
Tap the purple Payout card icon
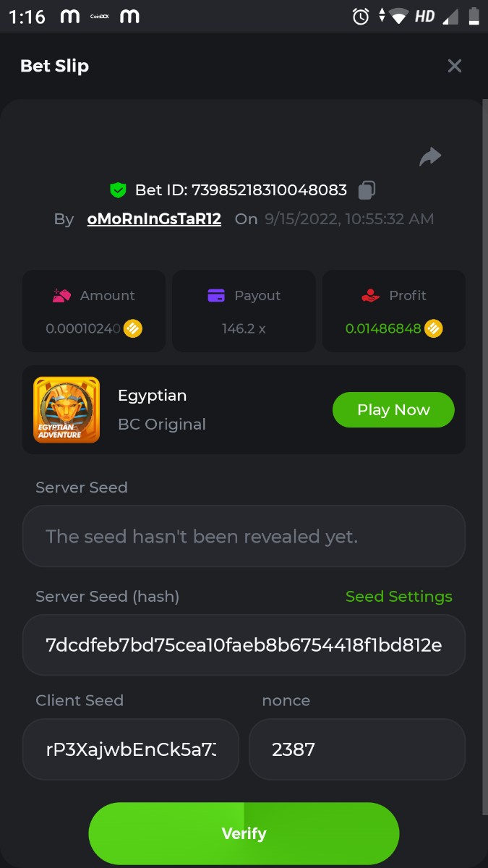pyautogui.click(x=216, y=295)
